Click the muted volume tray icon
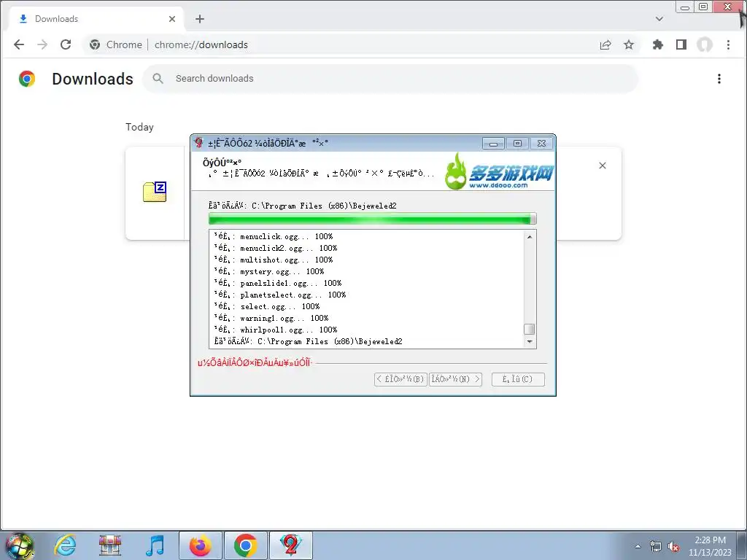747x560 pixels. click(673, 547)
